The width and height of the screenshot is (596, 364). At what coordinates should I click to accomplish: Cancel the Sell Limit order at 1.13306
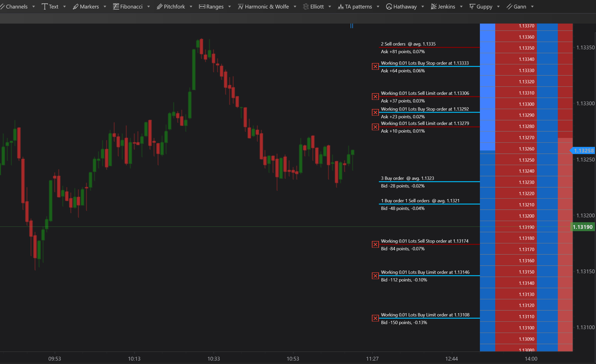[375, 96]
